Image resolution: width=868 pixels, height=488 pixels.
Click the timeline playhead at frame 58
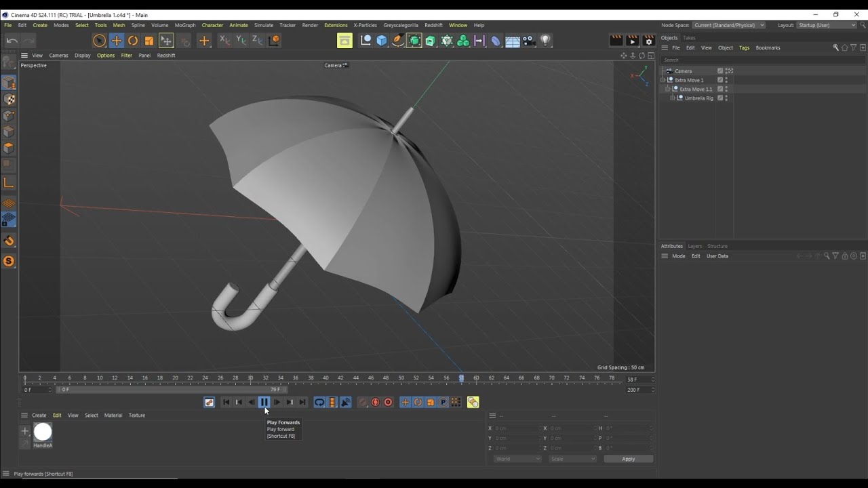point(461,378)
